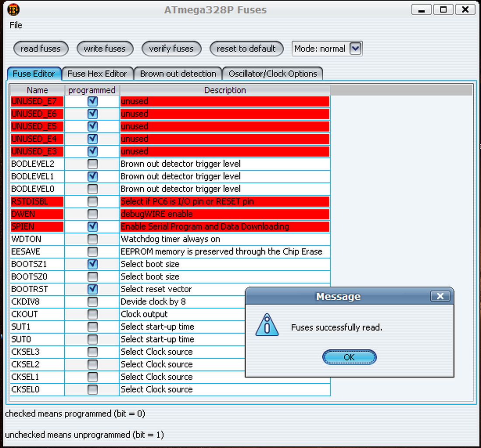This screenshot has width=481, height=448.
Task: Check the WDTON checkbox
Action: [92, 239]
